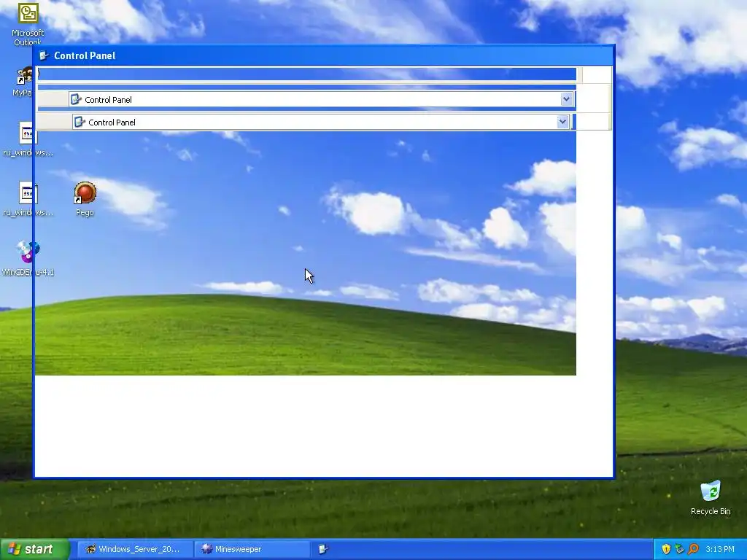Click inside the upper Control Panel address field
Viewport: 747px width, 560px height.
pos(321,99)
